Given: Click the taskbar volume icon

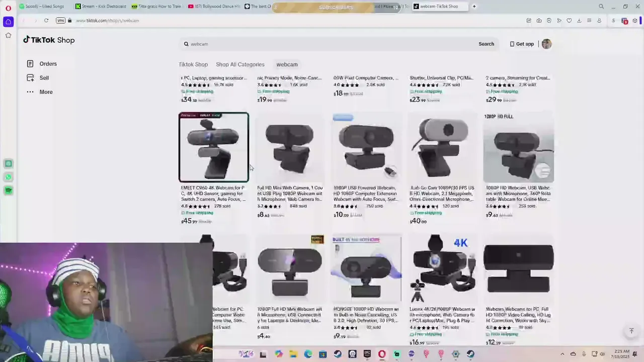Looking at the screenshot, I should tap(602, 354).
